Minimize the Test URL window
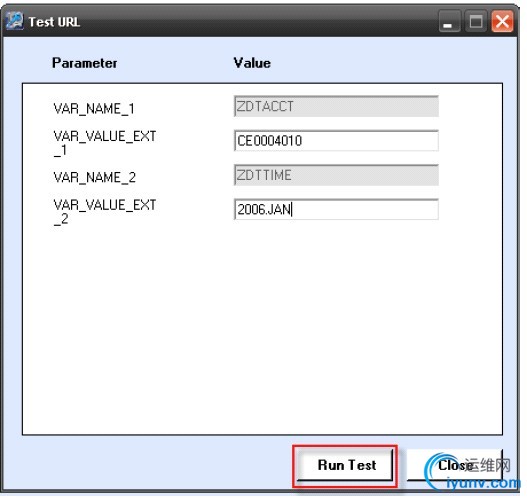Viewport: 527px width, 499px height. click(x=449, y=21)
